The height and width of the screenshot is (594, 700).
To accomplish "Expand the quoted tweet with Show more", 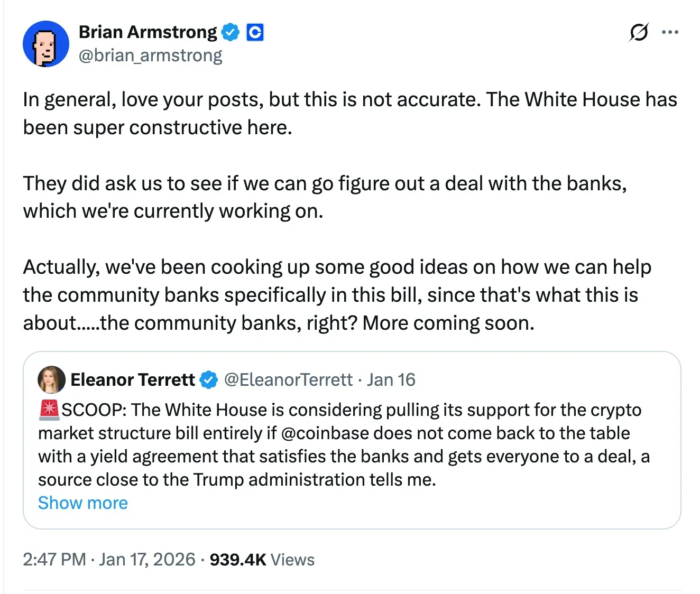I will 82,503.
